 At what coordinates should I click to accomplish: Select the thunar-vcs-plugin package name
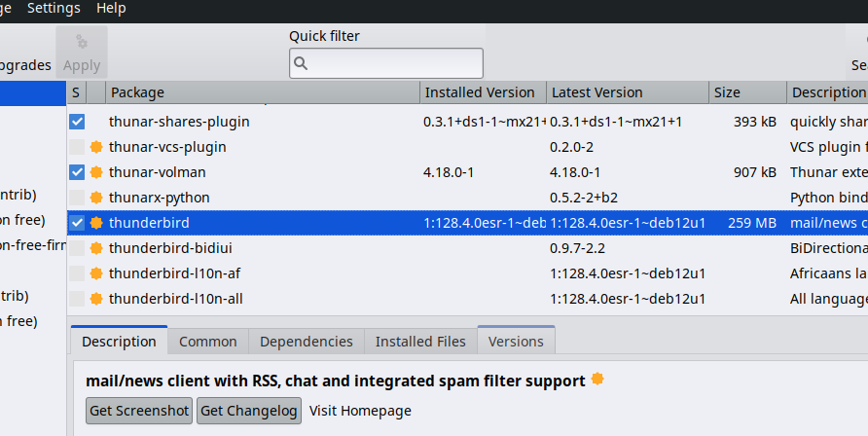[167, 147]
